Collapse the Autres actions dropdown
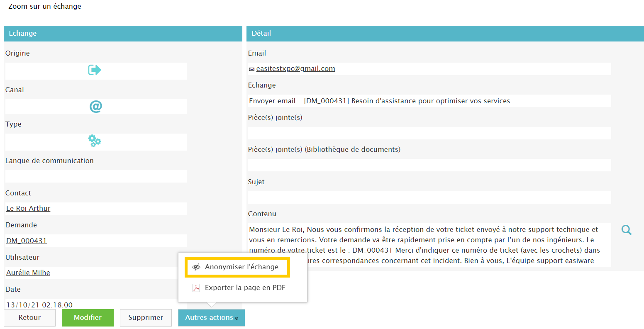The width and height of the screenshot is (644, 329). 212,318
